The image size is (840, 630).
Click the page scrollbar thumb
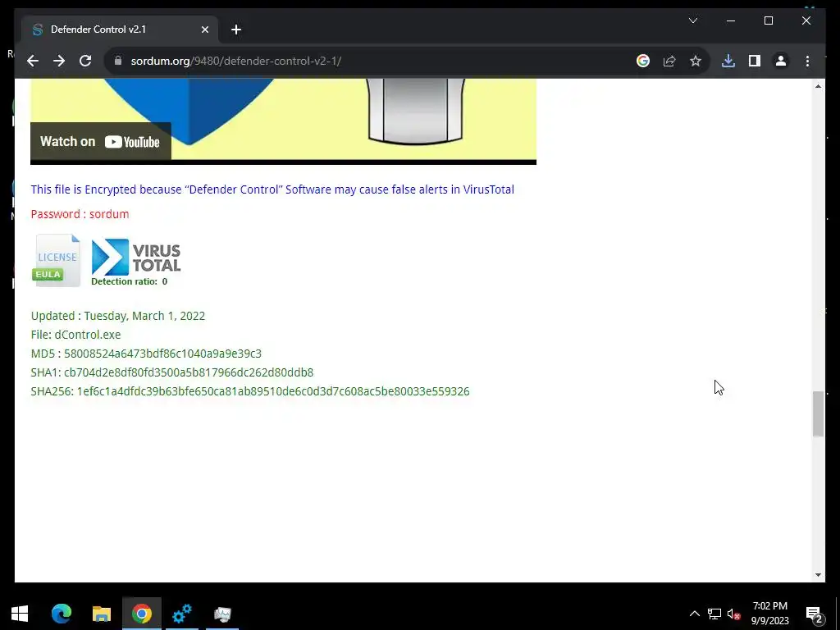pos(818,413)
